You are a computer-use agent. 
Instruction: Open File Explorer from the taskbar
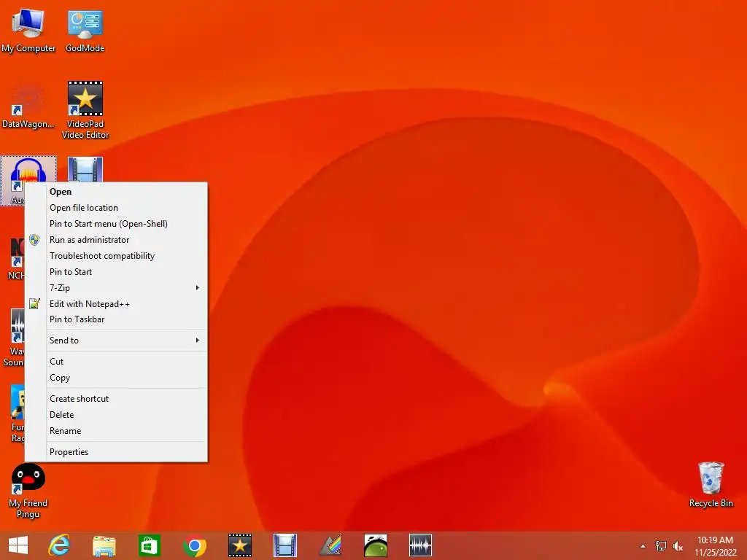pos(104,545)
